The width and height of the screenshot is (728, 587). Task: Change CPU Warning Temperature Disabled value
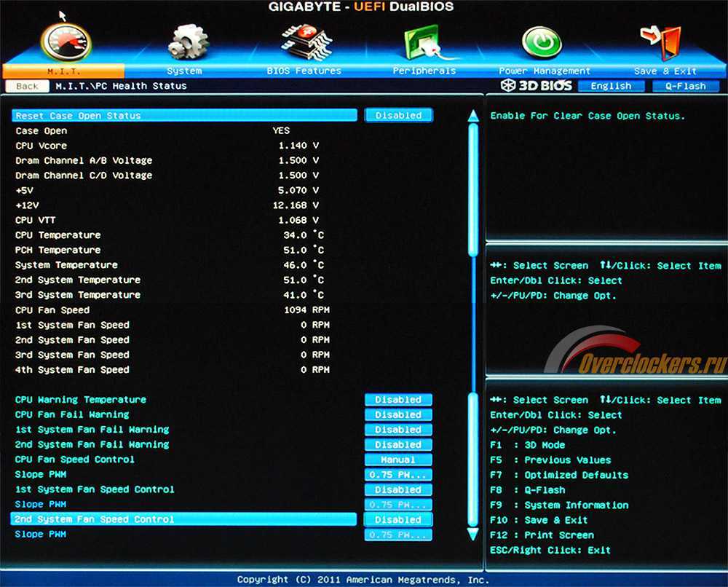tap(398, 400)
